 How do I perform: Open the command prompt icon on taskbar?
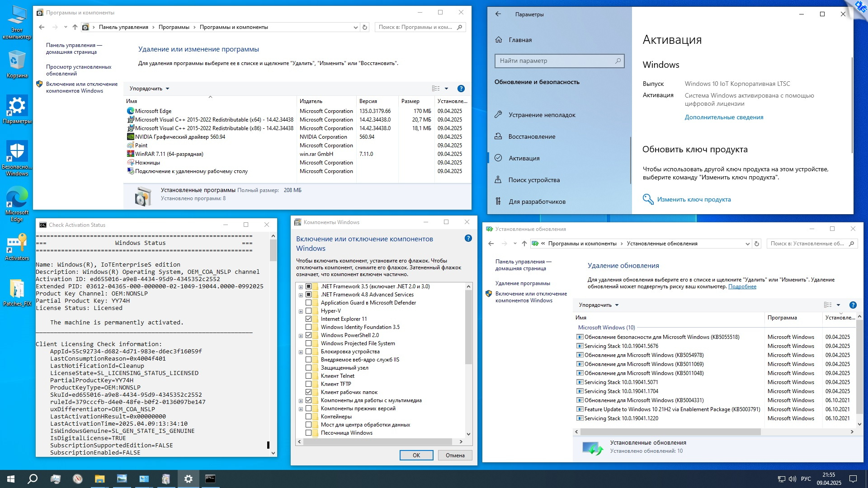coord(210,479)
